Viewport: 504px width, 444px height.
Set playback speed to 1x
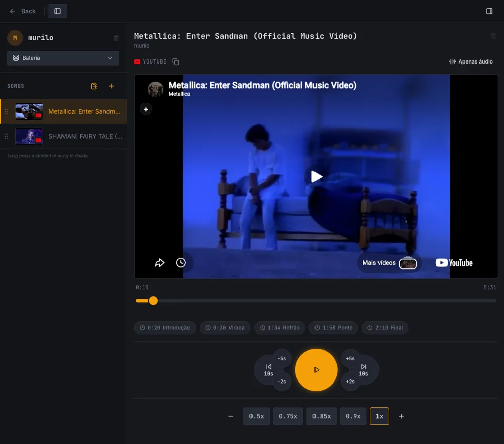click(380, 416)
